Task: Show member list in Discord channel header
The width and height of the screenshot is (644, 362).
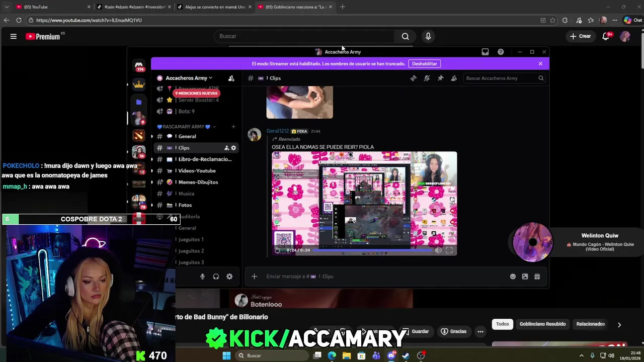Action: 454,78
